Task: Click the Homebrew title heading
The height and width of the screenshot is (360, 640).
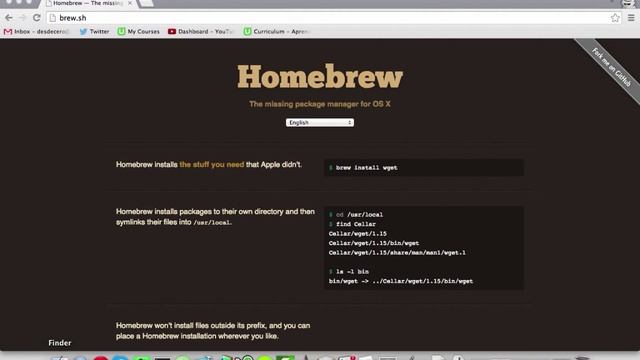Action: click(320, 76)
